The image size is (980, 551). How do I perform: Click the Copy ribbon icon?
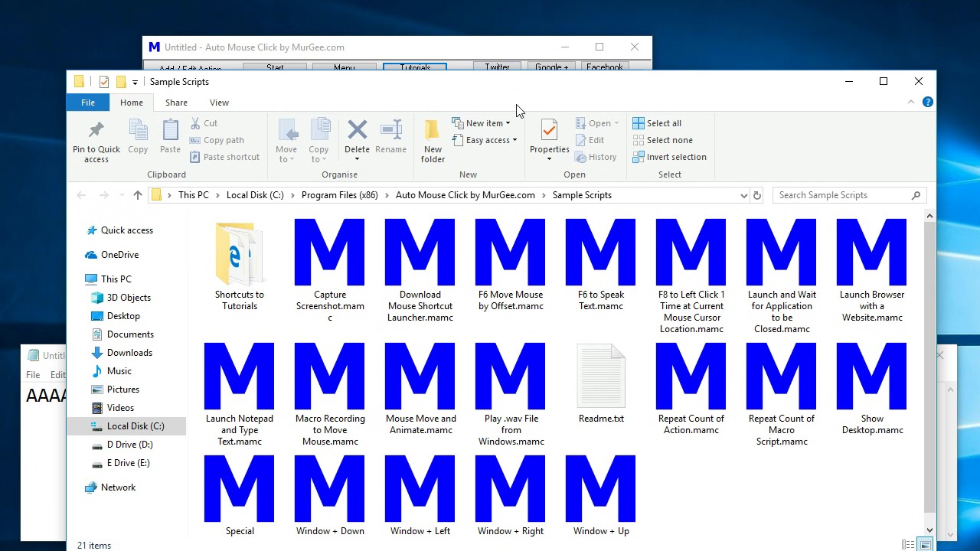tap(138, 130)
